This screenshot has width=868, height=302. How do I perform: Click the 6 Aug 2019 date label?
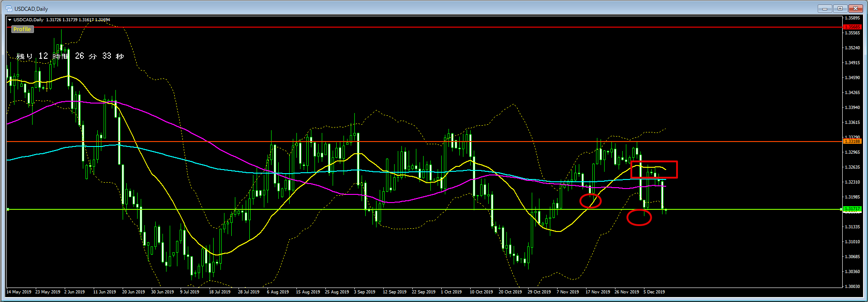point(278,292)
